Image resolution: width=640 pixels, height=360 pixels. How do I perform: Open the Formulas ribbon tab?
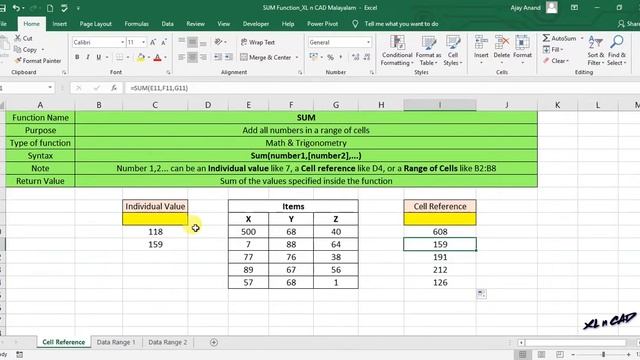pos(136,24)
